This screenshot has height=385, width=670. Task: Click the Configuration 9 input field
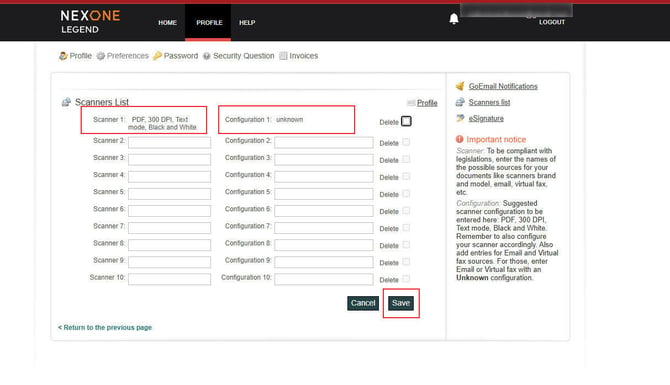(x=323, y=262)
